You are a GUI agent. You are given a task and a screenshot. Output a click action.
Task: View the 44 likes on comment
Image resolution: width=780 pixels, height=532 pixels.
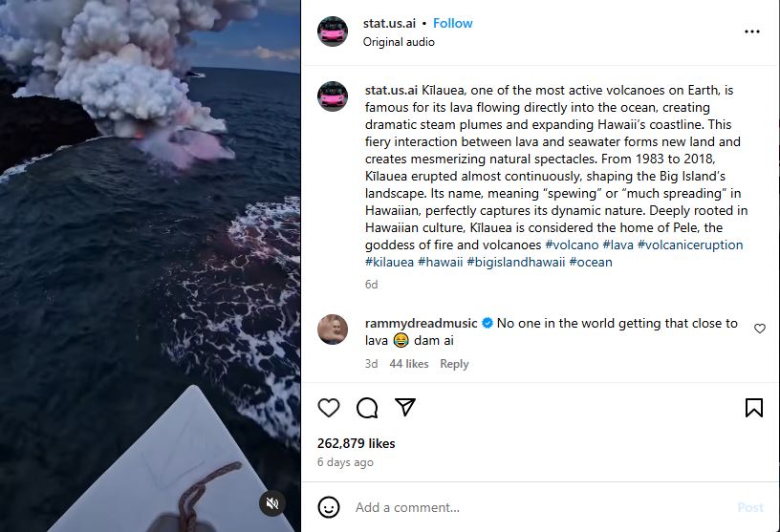click(409, 364)
